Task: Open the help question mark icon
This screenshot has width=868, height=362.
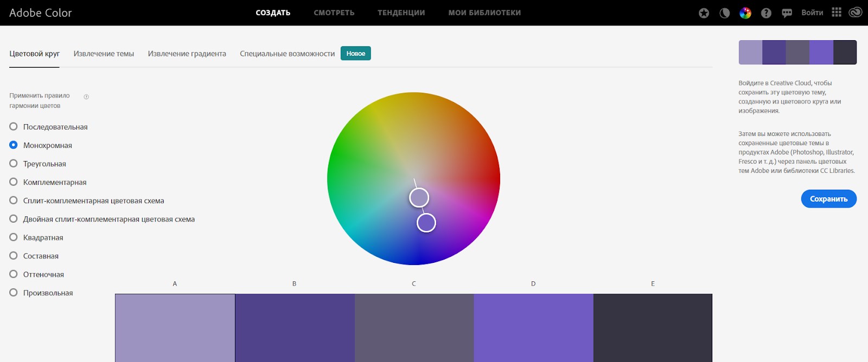Action: coord(766,13)
